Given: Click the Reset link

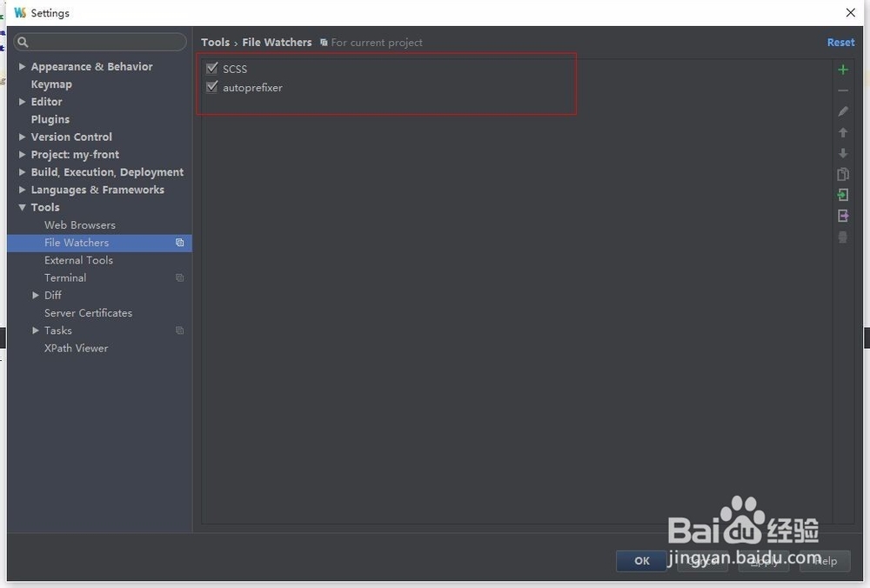Looking at the screenshot, I should (840, 42).
